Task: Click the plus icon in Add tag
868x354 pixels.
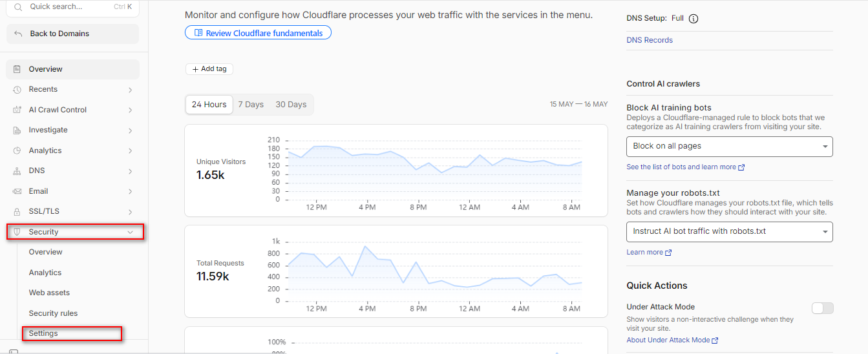Action: click(x=195, y=69)
